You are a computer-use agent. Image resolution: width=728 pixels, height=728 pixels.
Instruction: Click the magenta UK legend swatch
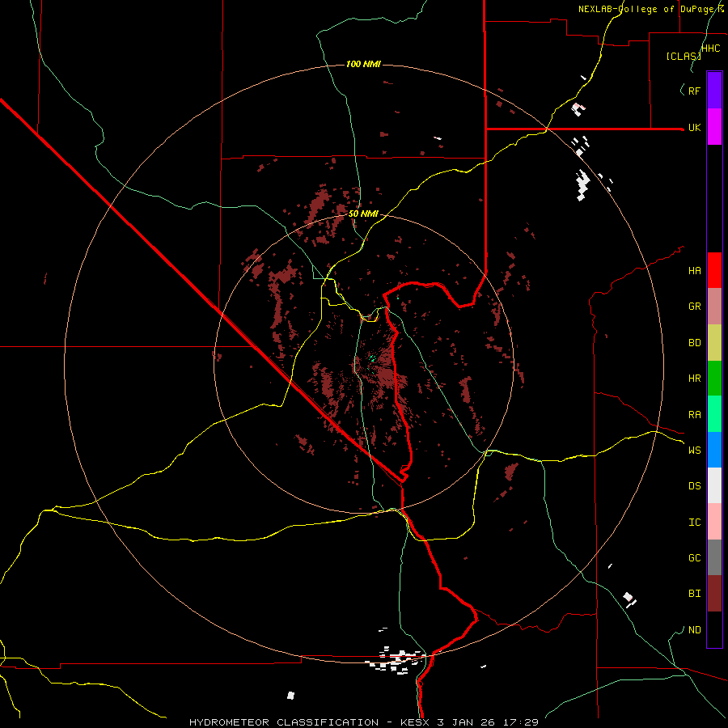[714, 126]
